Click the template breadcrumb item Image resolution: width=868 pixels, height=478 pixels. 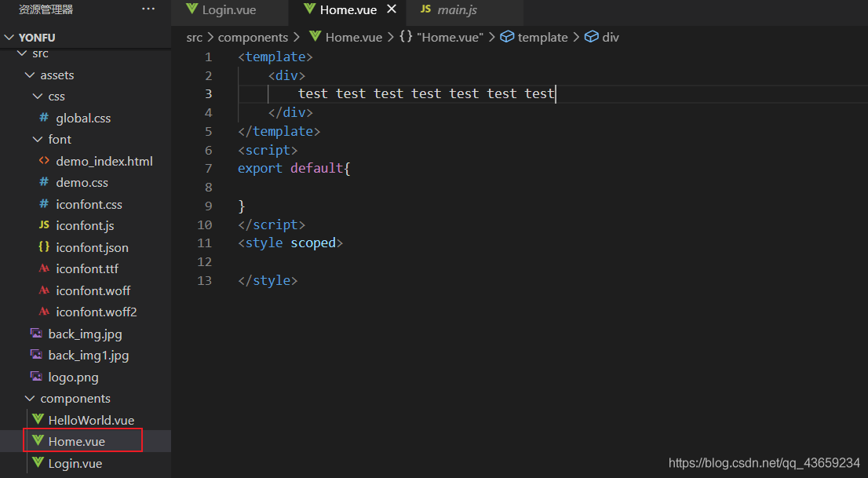(x=542, y=37)
